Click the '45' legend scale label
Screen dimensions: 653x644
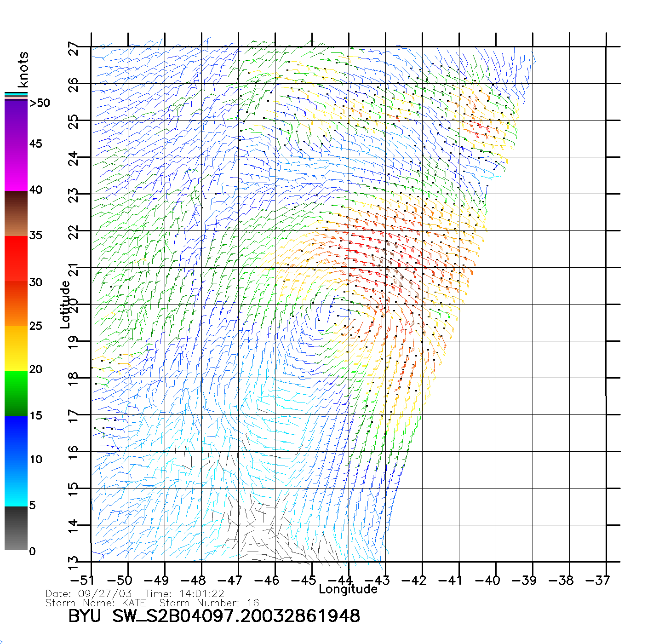point(36,144)
